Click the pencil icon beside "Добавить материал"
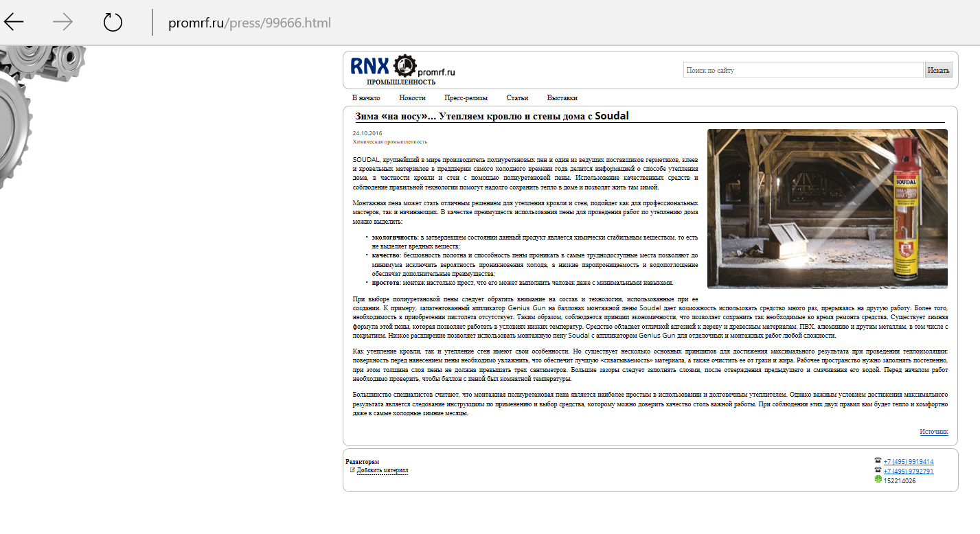The width and height of the screenshot is (980, 534). [352, 470]
